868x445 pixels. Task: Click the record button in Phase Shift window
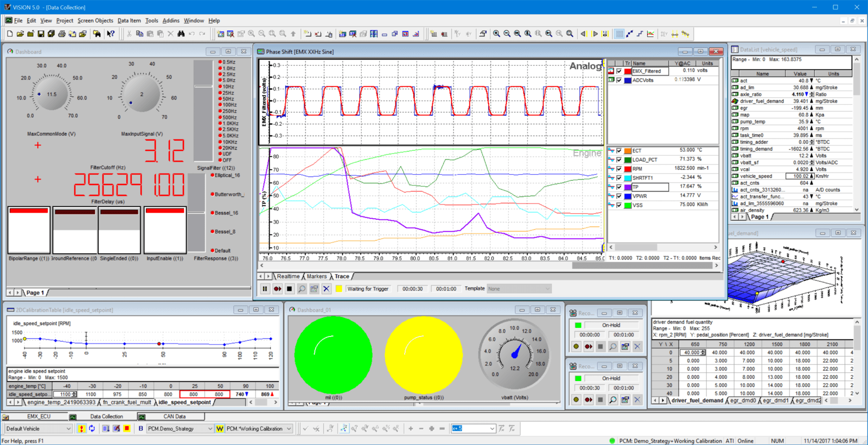pyautogui.click(x=277, y=289)
